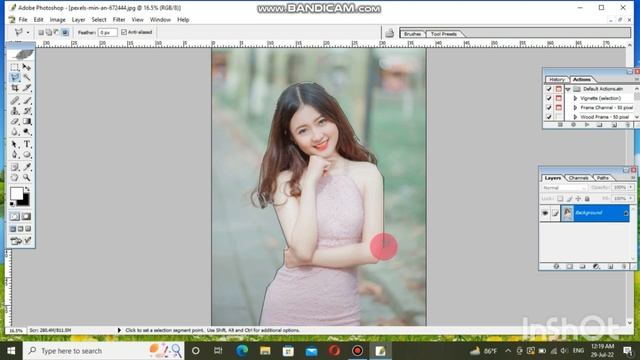Image resolution: width=640 pixels, height=360 pixels.
Task: Click the Play action button in Actions panel
Action: 587,125
